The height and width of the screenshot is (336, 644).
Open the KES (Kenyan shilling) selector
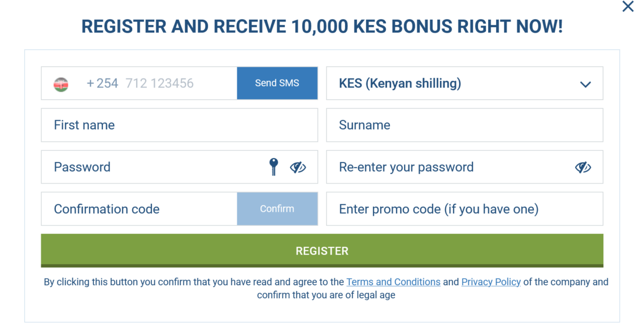(464, 84)
